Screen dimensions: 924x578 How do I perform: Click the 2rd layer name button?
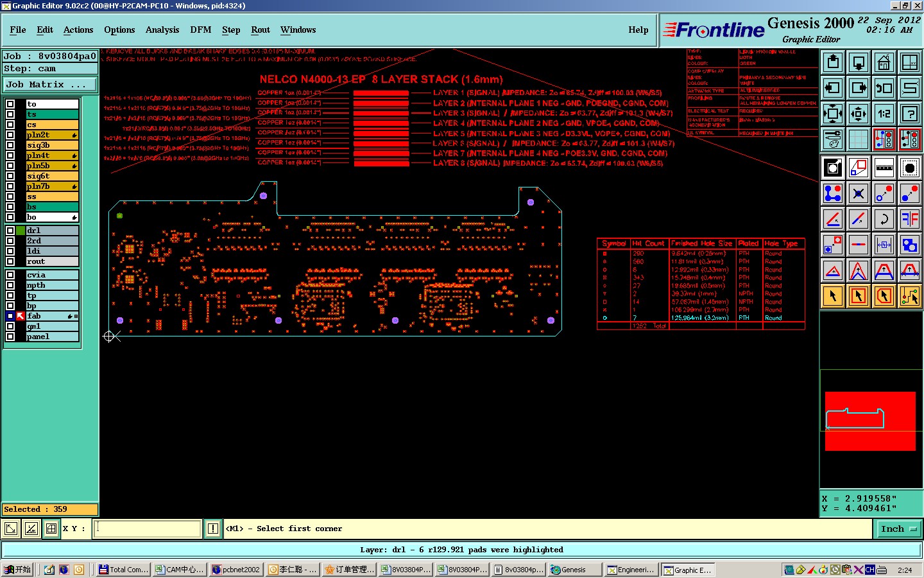pyautogui.click(x=52, y=241)
